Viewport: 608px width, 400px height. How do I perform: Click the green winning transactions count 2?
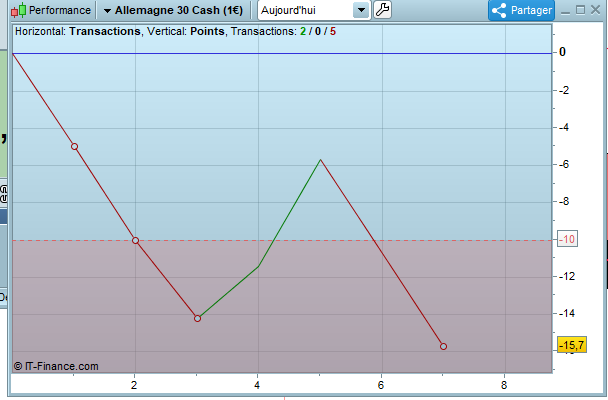tap(303, 31)
